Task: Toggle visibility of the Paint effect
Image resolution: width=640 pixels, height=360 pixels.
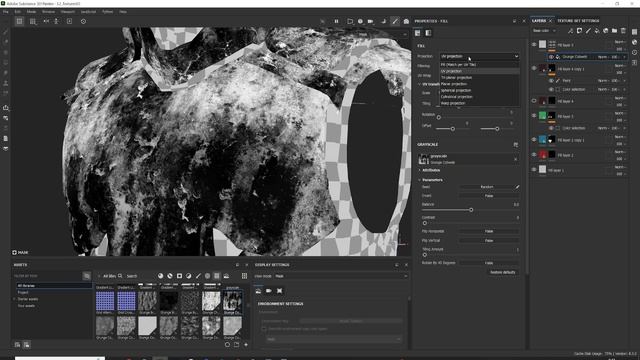Action: [551, 81]
